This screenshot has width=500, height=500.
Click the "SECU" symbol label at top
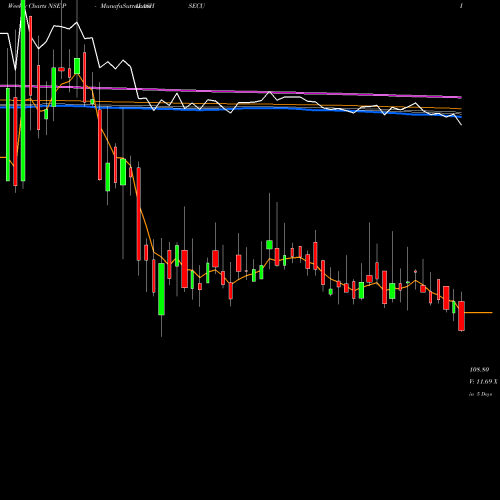point(196,6)
